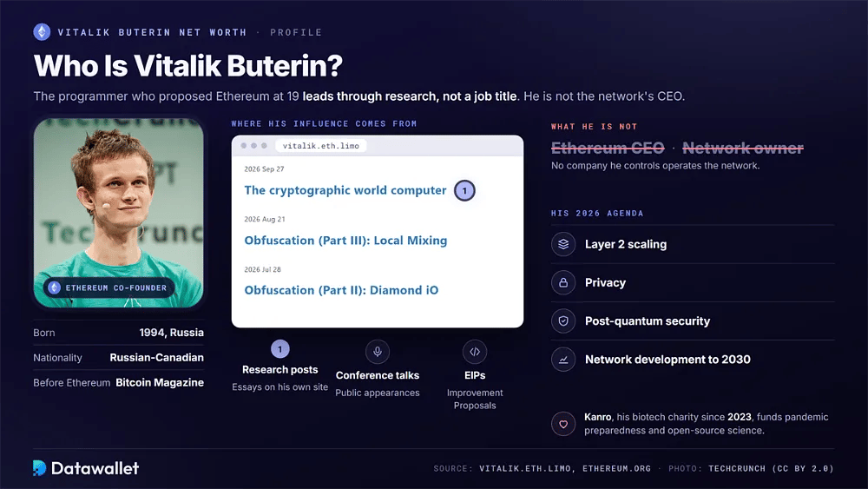Click the 2026 Jul 28 date

click(262, 270)
